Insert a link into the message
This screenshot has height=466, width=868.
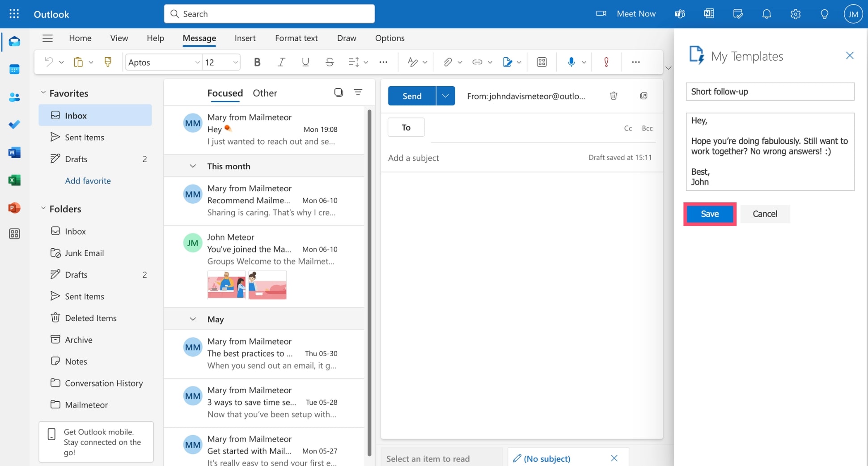tap(477, 62)
